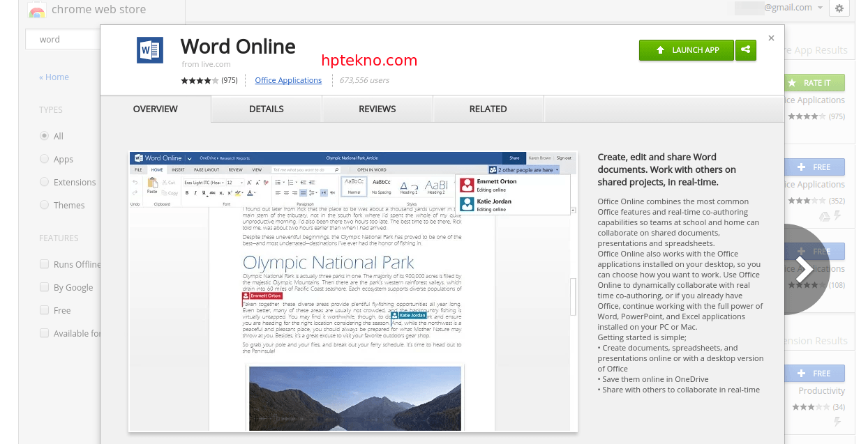Click Emmett Orton's red avatar icon

[x=467, y=185]
